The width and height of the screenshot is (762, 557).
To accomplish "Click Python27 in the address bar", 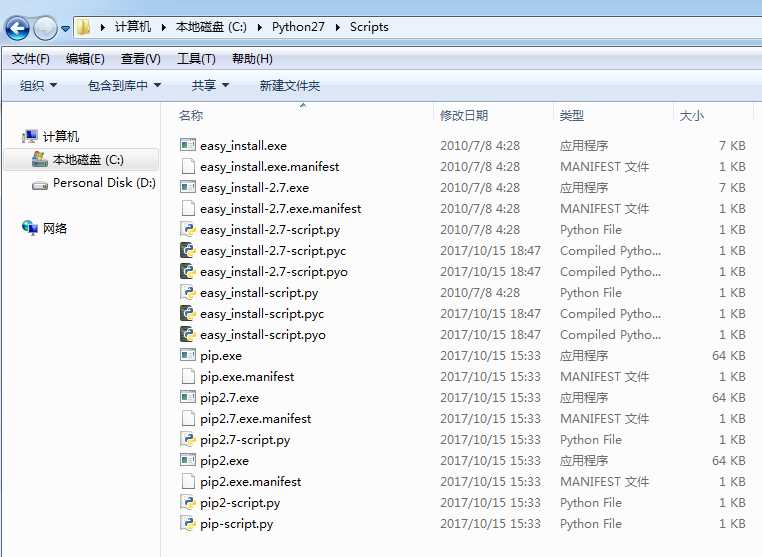I will point(298,27).
